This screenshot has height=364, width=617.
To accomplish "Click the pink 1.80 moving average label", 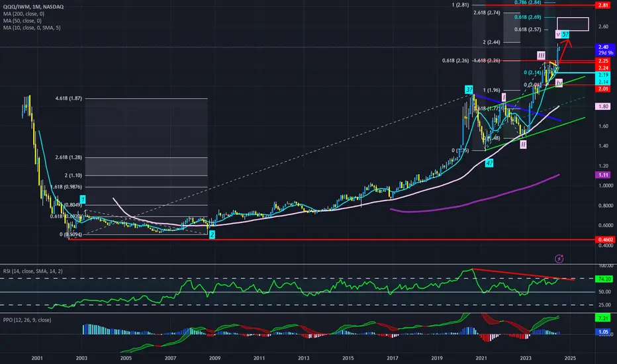I will pos(603,107).
